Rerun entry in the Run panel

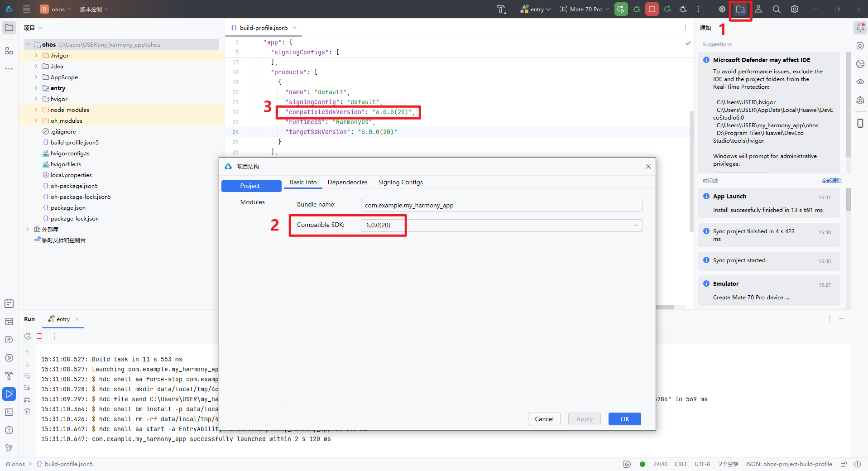click(28, 336)
